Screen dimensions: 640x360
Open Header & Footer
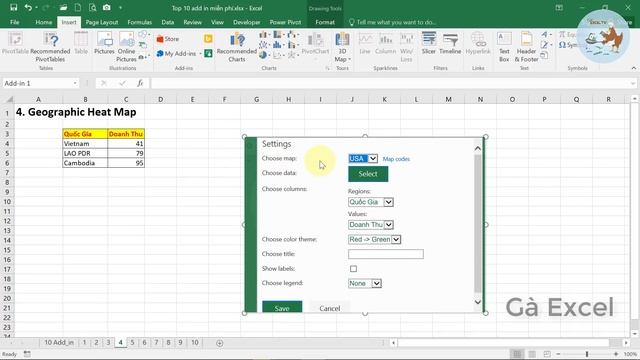pyautogui.click(x=526, y=47)
